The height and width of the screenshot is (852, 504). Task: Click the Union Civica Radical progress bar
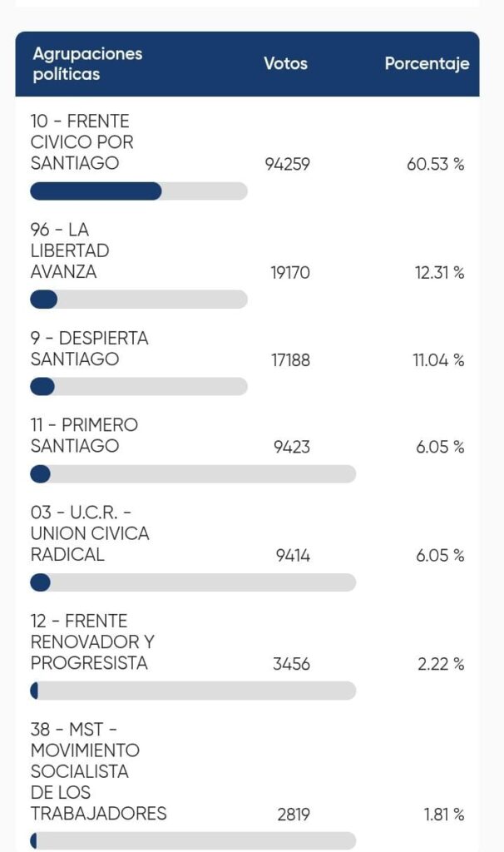[x=193, y=582]
